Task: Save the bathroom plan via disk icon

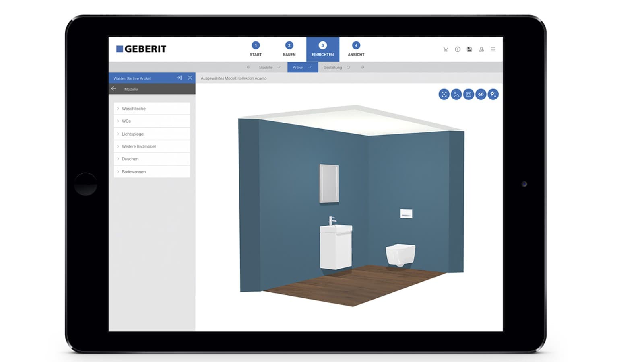Action: point(469,49)
